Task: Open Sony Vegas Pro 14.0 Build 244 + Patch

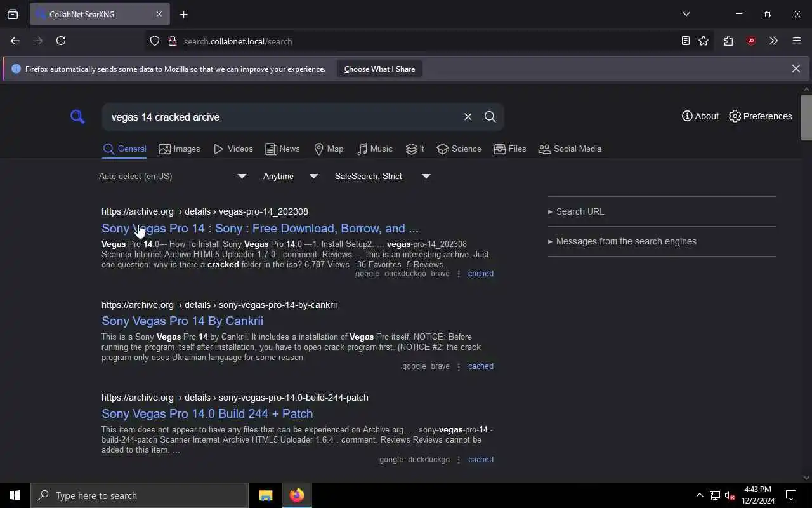Action: point(207,413)
